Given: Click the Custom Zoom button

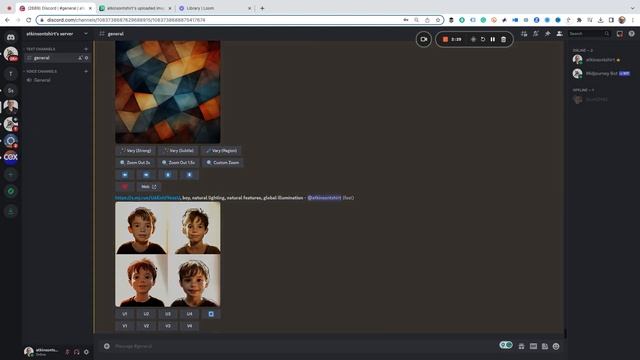Looking at the screenshot, I should [x=222, y=162].
